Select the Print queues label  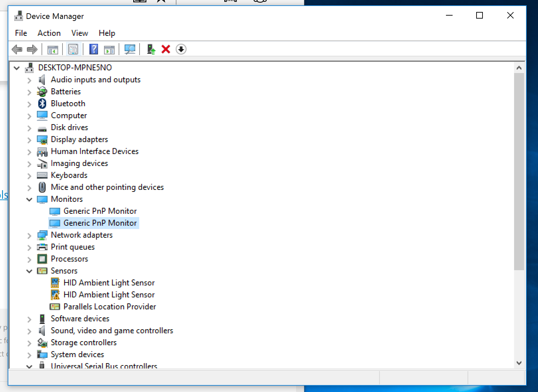coord(73,247)
